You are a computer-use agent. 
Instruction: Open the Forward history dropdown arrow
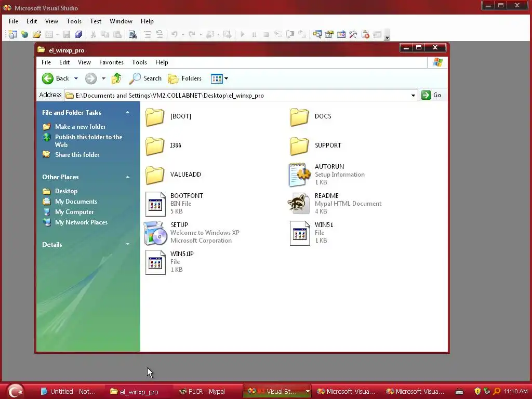point(103,78)
